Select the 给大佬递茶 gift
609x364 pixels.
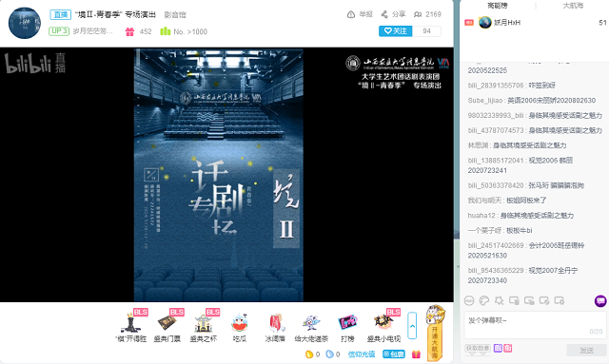311,328
